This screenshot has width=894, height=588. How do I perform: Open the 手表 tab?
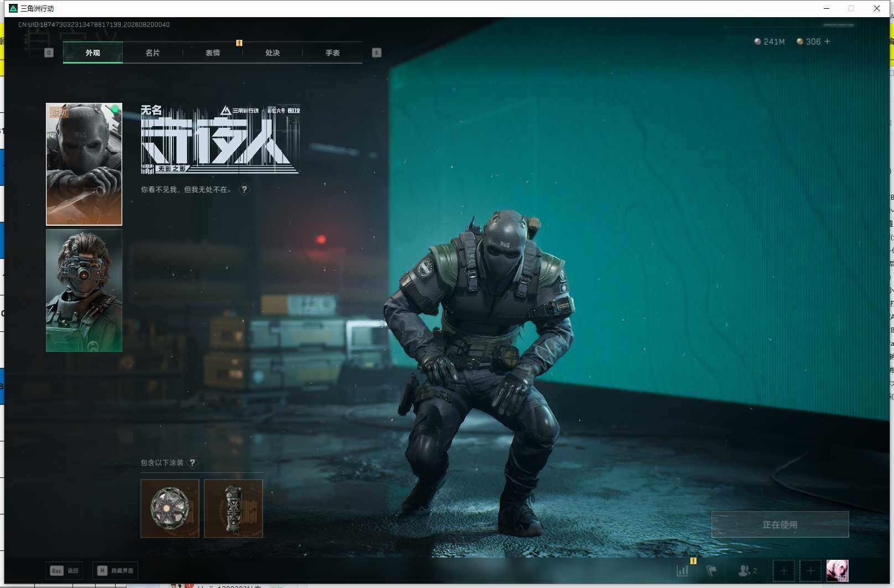click(x=332, y=53)
